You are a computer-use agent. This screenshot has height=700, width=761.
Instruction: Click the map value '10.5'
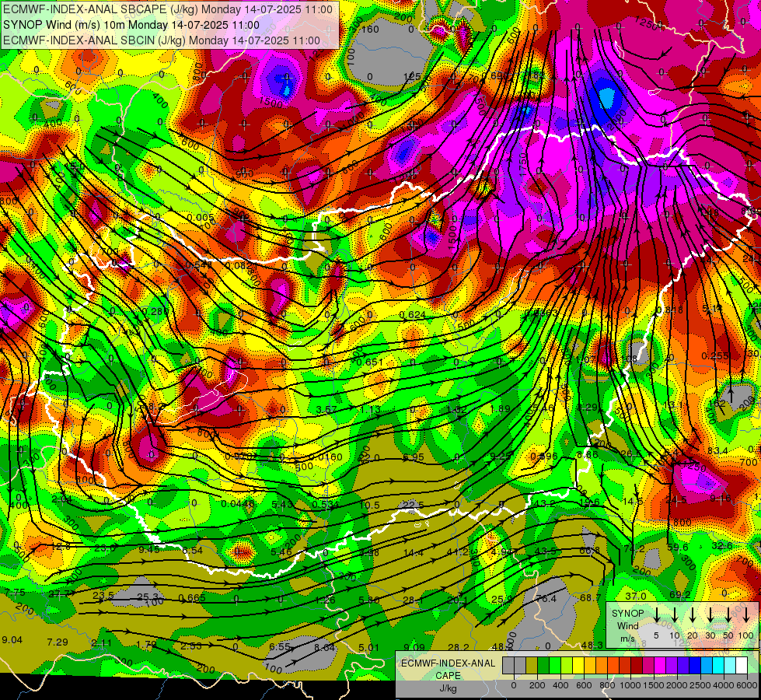pyautogui.click(x=369, y=506)
